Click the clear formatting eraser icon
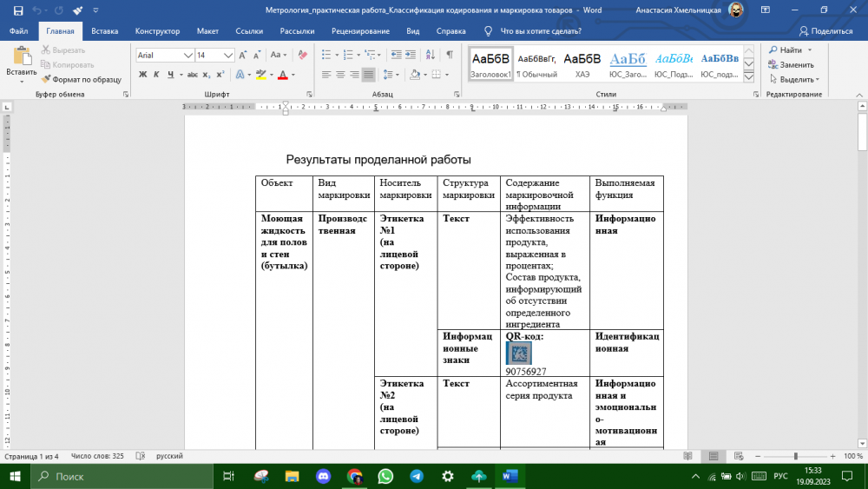Image resolution: width=868 pixels, height=489 pixels. [302, 55]
